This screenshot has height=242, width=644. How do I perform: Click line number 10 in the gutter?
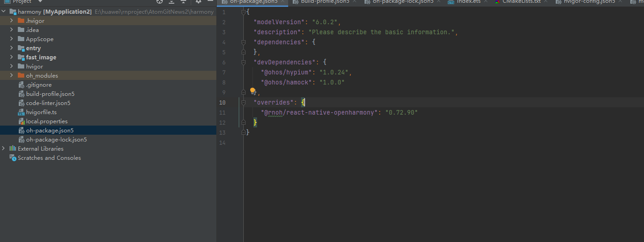222,102
